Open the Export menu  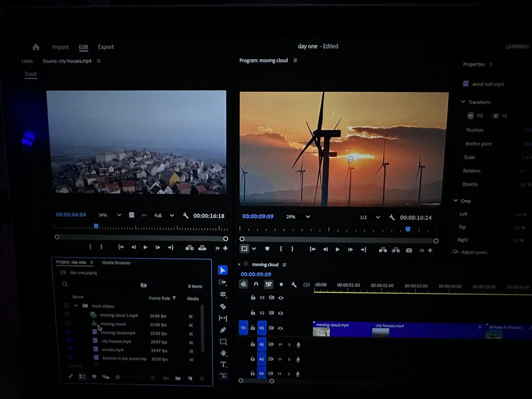[x=106, y=47]
